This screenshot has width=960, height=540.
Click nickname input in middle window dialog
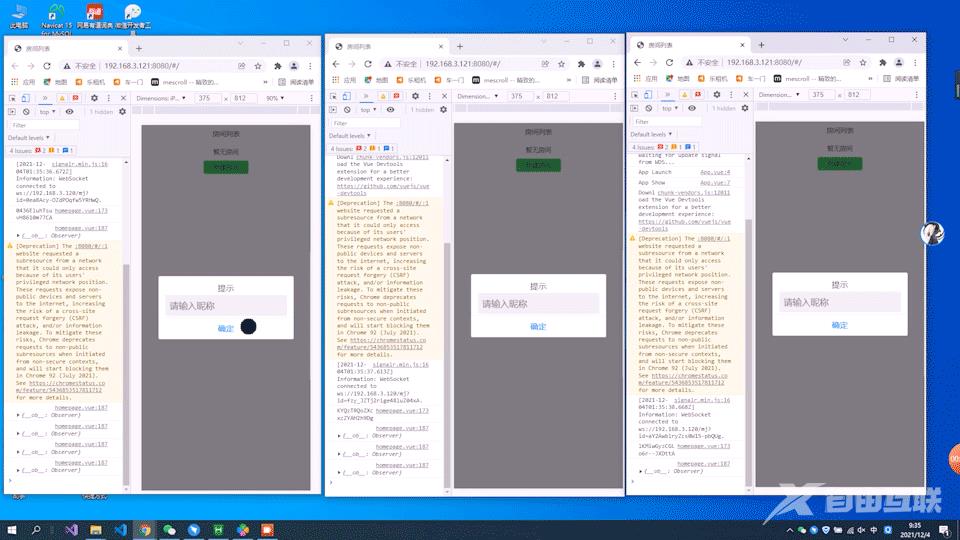tap(538, 304)
